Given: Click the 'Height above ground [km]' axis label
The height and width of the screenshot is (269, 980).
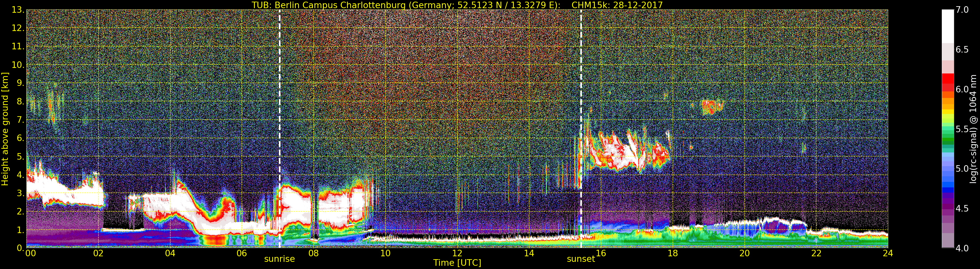Looking at the screenshot, I should pos(5,129).
